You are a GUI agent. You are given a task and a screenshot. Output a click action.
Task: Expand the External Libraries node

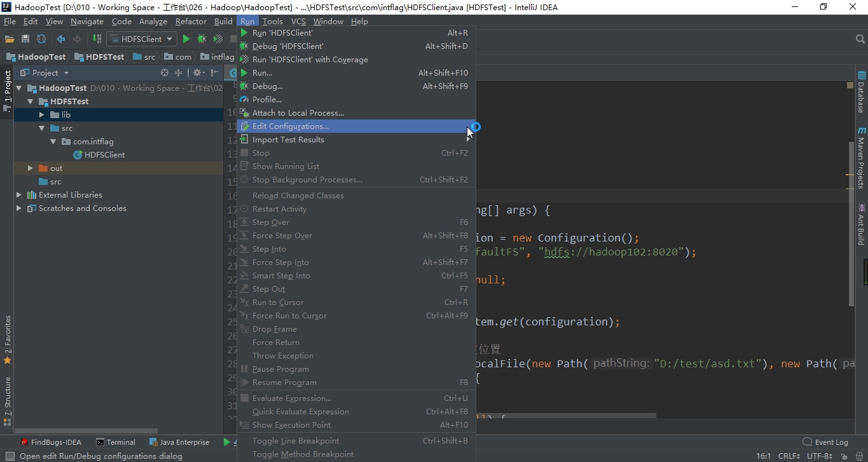[x=19, y=195]
